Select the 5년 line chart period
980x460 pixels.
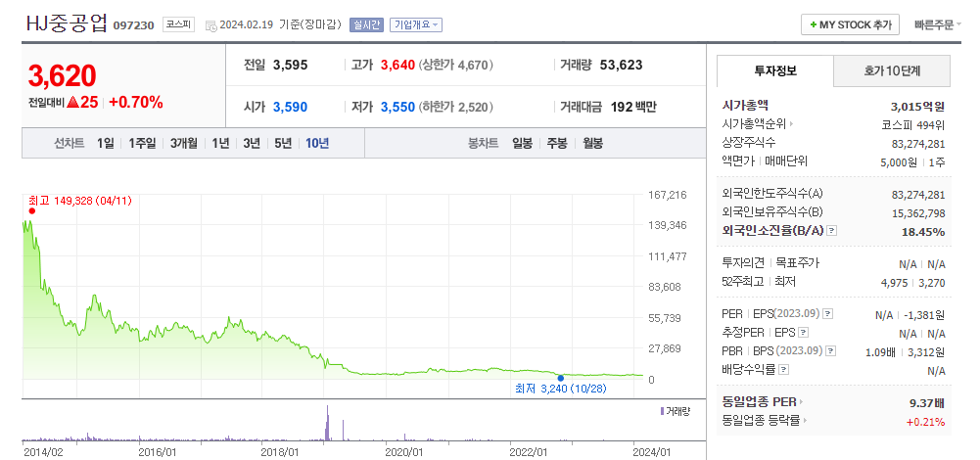coord(283,143)
